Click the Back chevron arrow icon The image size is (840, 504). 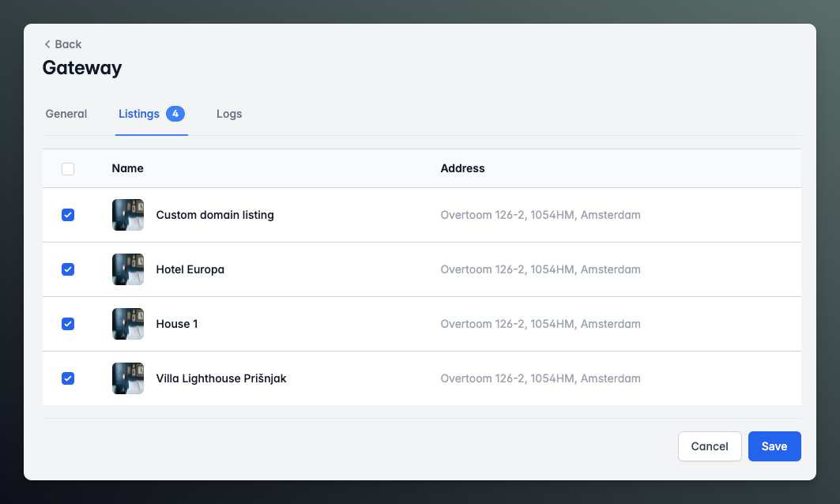(47, 44)
